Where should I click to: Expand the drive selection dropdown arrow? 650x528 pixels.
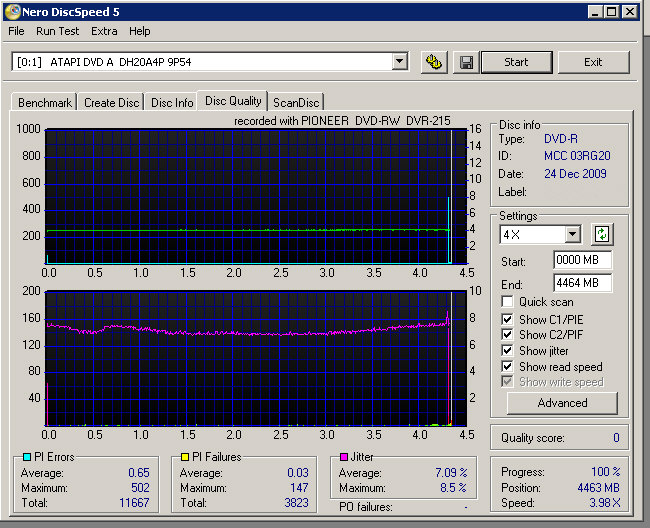point(399,62)
